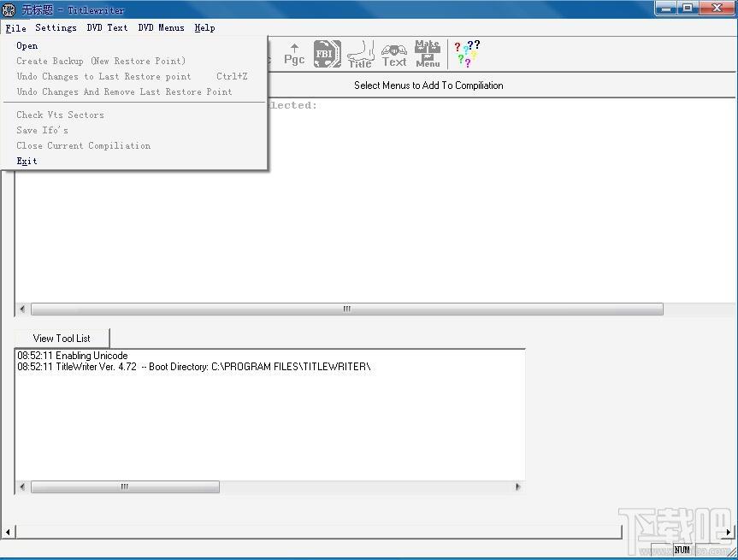Click left arrow of upper pane scrollbar
The image size is (738, 560).
tap(22, 309)
